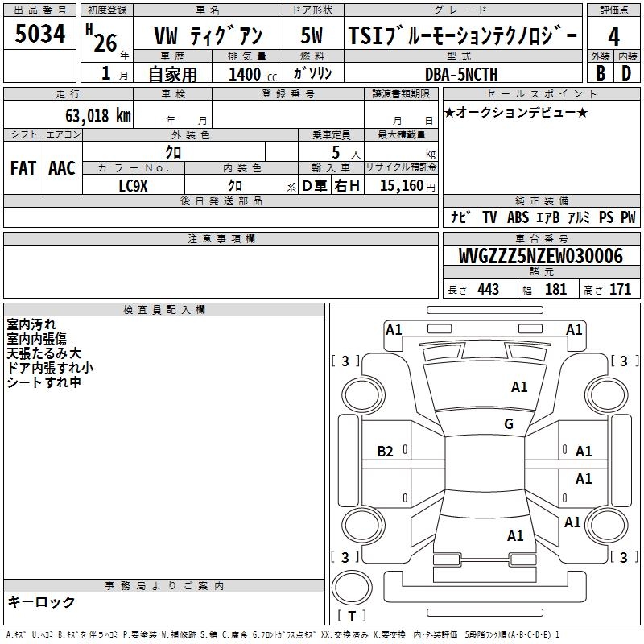The height and width of the screenshot is (644, 644).
Task: Select the 事務局よりご案内 header
Action: click(x=164, y=586)
